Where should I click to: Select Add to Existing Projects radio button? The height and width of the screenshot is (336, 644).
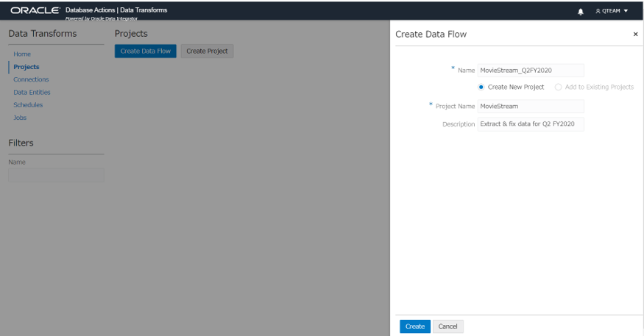(x=559, y=87)
